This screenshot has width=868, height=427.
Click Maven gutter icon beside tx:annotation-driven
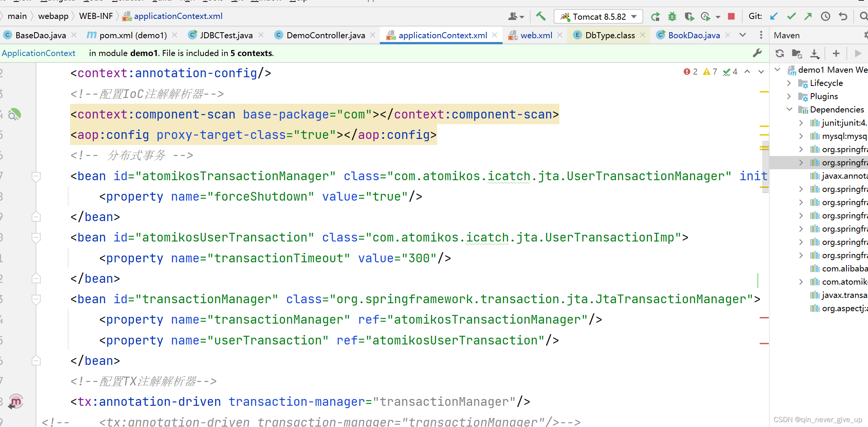16,402
